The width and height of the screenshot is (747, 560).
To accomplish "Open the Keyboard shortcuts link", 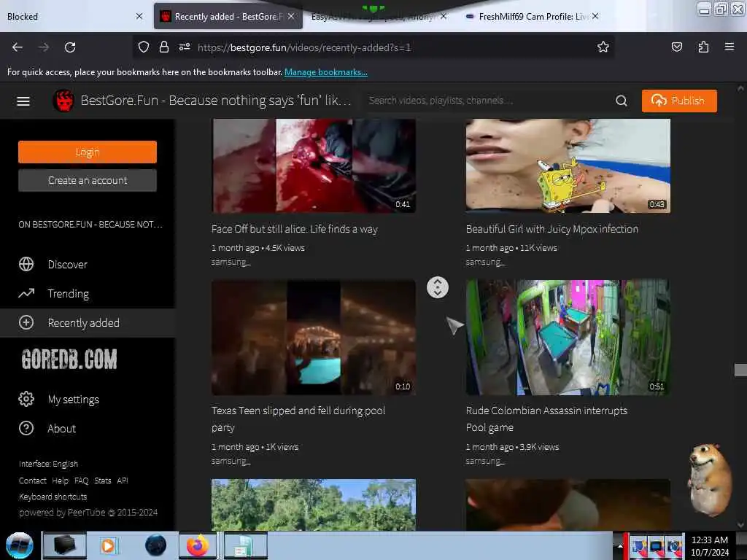I will (53, 496).
